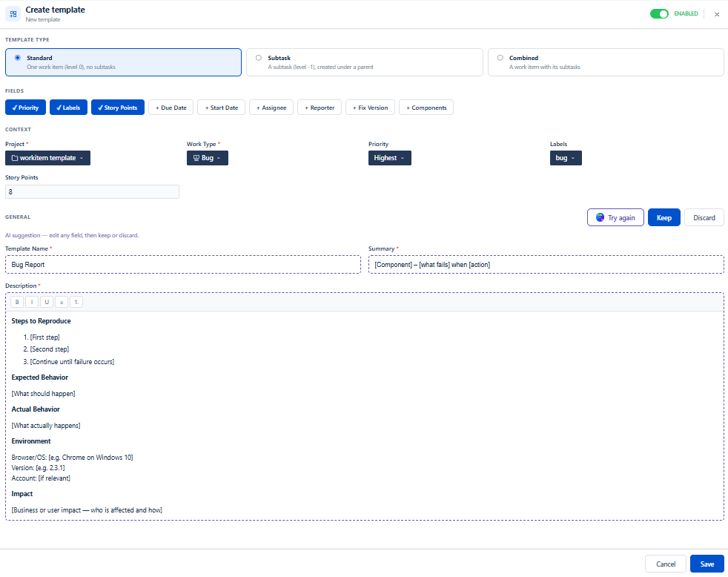Deselect the Labels field chip
Screen dimensions: 728x577
point(68,108)
